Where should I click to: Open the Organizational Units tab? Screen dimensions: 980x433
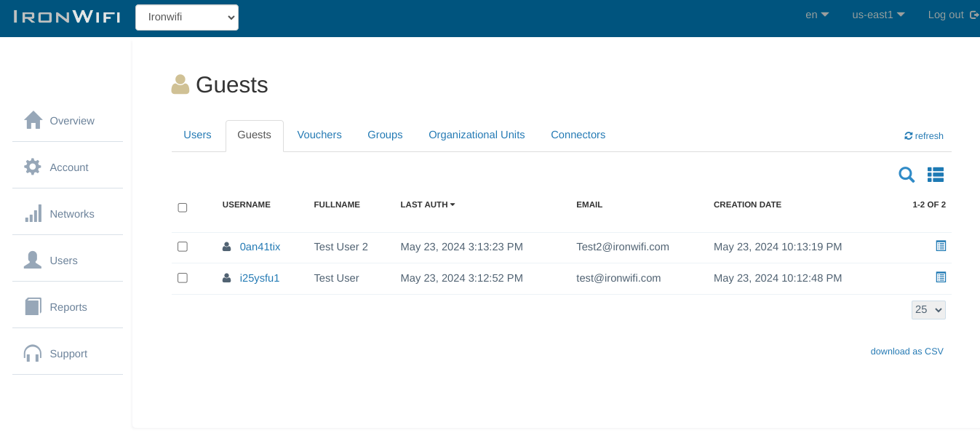click(477, 135)
